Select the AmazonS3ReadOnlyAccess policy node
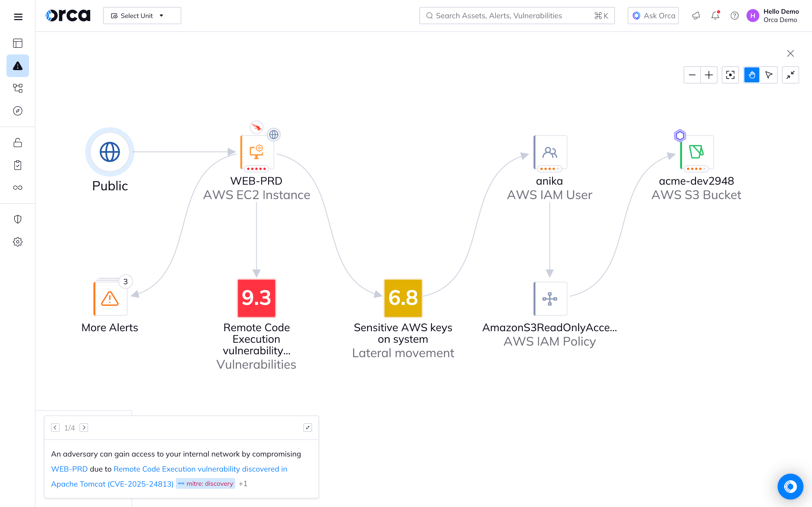Screen dimensions: 812x507 coord(550,298)
